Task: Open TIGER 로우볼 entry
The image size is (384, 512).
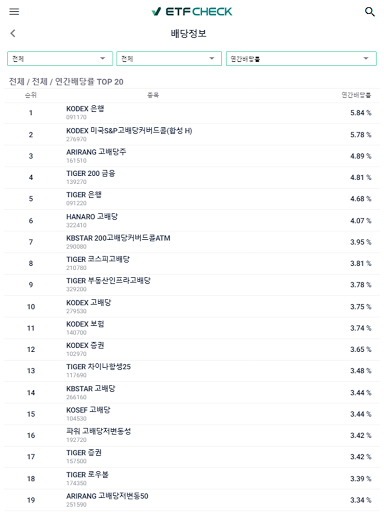Action: (x=192, y=479)
